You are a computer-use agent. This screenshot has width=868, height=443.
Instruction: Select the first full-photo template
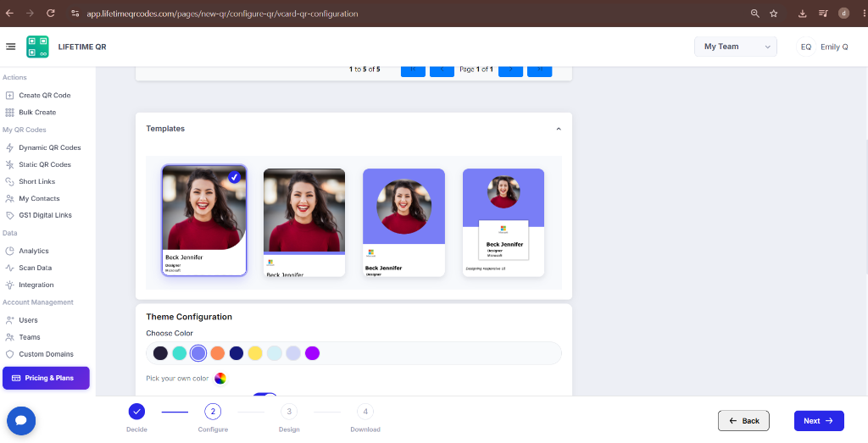(204, 221)
